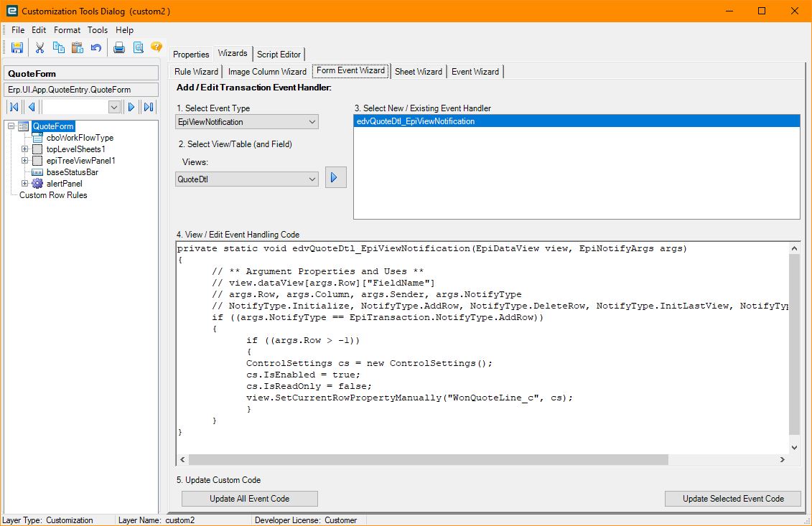Screen dimensions: 812x526
Task: Expand the topLevelSheets1 tree node
Action: tap(25, 149)
